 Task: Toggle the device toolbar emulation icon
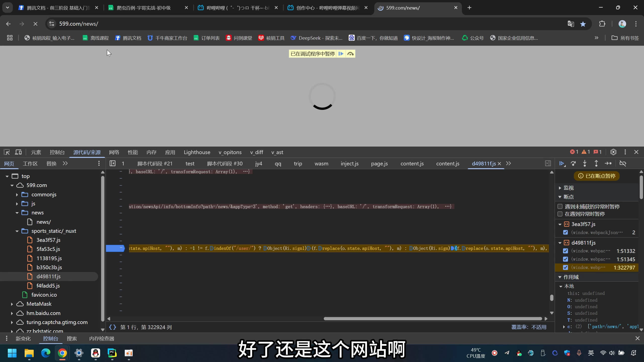[18, 152]
